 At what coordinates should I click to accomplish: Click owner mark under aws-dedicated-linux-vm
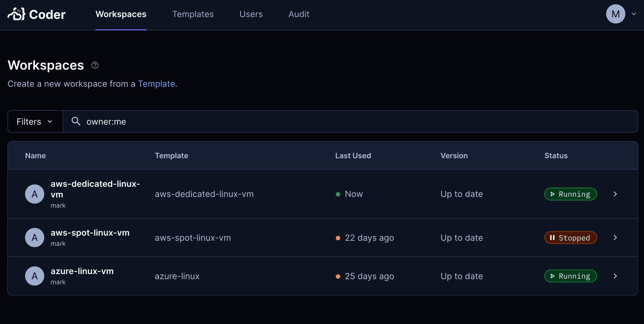pos(58,206)
